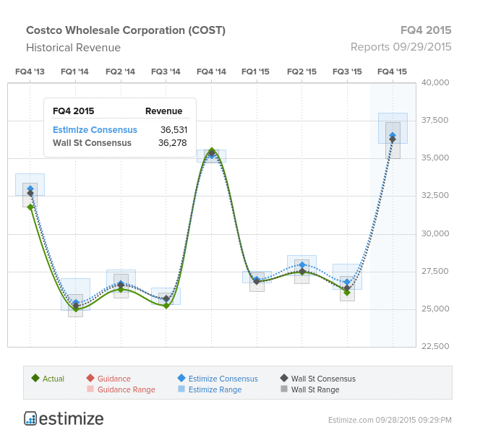Select the FQ1 '15 quarter axis label
488x448 pixels.
[255, 72]
